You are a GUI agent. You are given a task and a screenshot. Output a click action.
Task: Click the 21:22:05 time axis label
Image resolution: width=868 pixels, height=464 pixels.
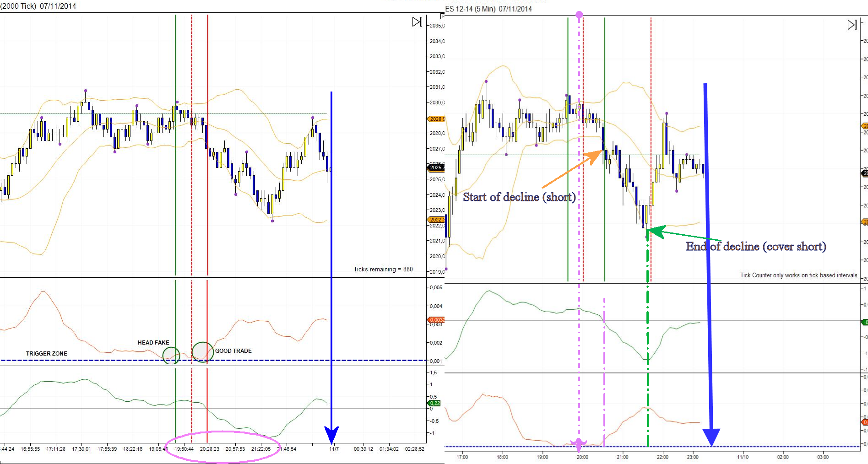[x=261, y=449]
